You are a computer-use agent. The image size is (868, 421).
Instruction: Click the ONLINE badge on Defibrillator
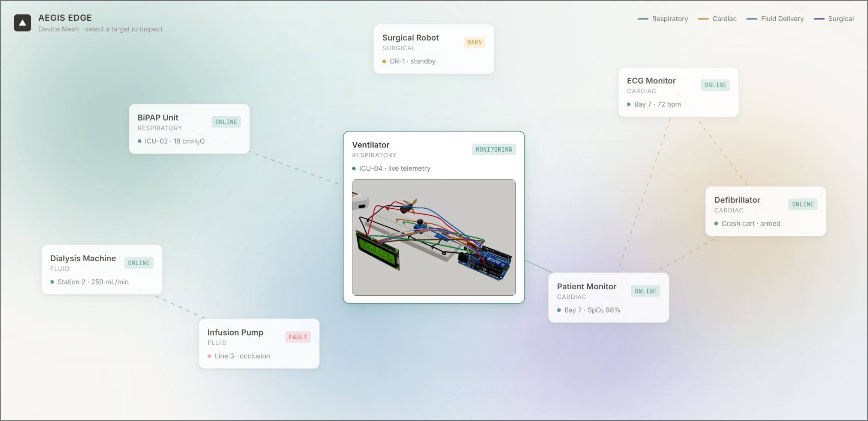click(x=803, y=204)
